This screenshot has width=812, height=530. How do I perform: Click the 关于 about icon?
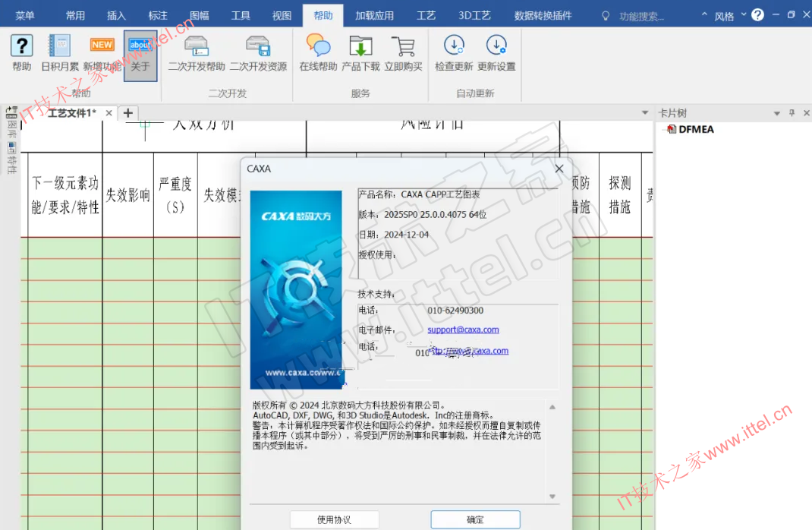pyautogui.click(x=140, y=55)
